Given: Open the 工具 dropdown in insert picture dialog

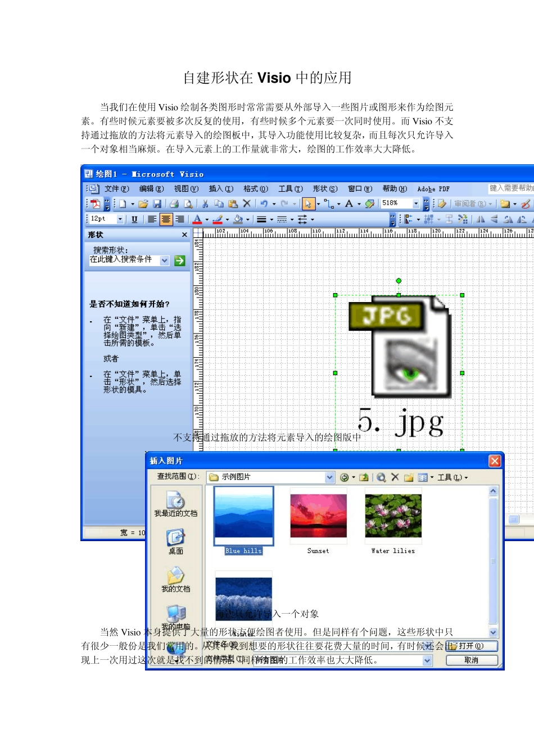Looking at the screenshot, I should tap(453, 478).
